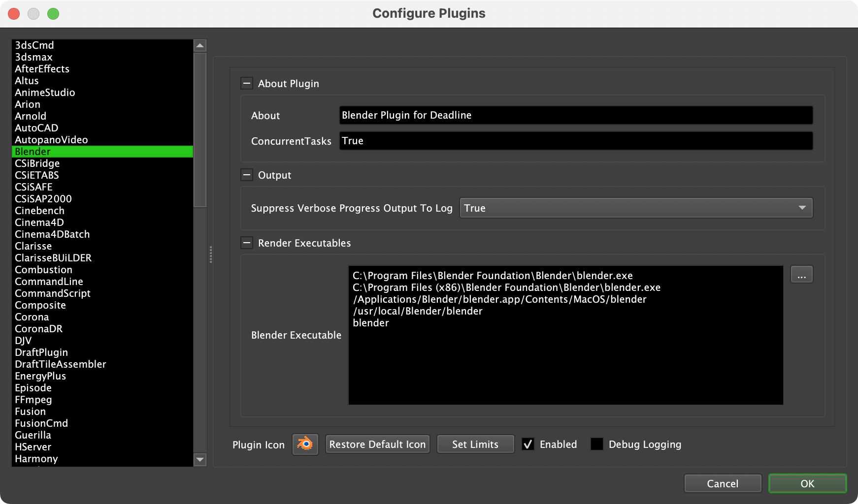Viewport: 858px width, 504px height.
Task: Dismiss the dialog using Cancel
Action: coord(723,483)
